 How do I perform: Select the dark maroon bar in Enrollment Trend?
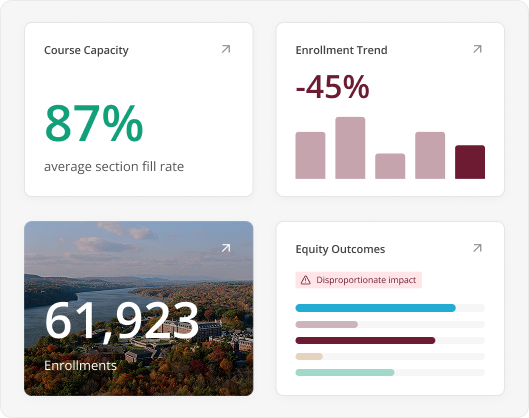coord(470,162)
